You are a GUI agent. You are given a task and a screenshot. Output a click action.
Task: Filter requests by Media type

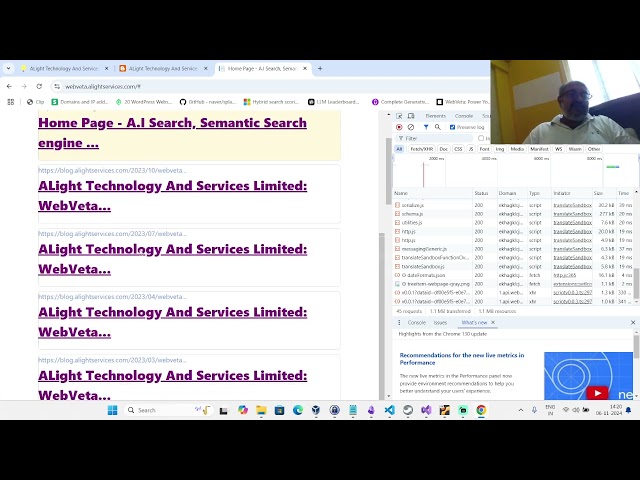pyautogui.click(x=517, y=149)
